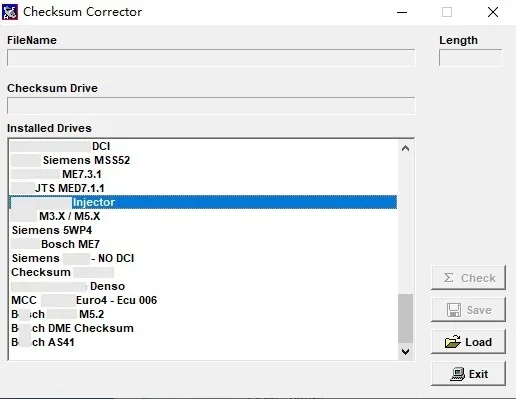Click the Save button

click(x=468, y=310)
